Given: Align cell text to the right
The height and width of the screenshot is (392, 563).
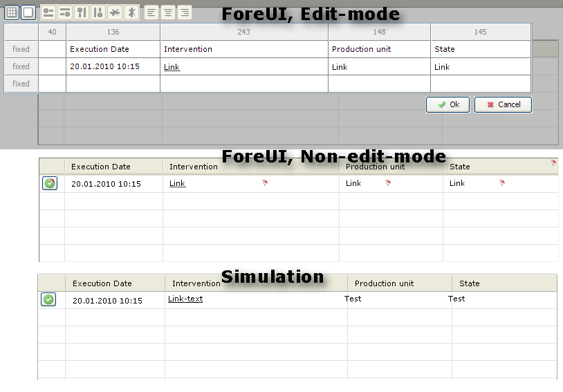Looking at the screenshot, I should click(x=185, y=12).
